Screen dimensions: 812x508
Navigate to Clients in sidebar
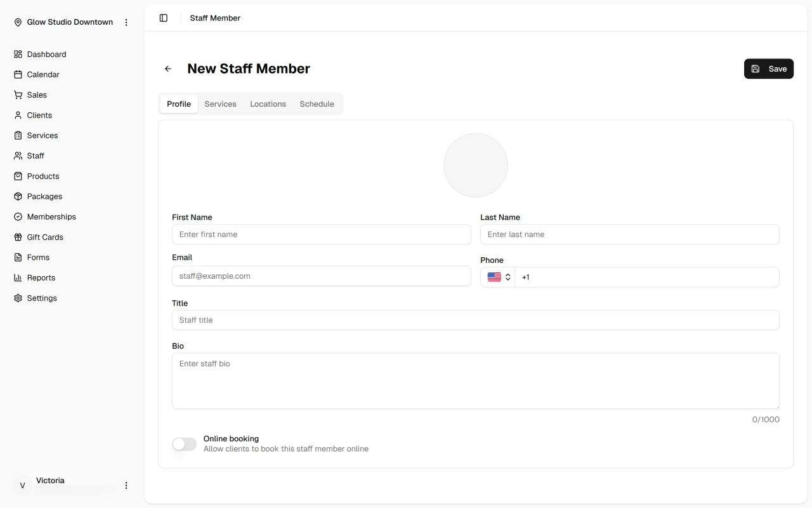coord(39,116)
